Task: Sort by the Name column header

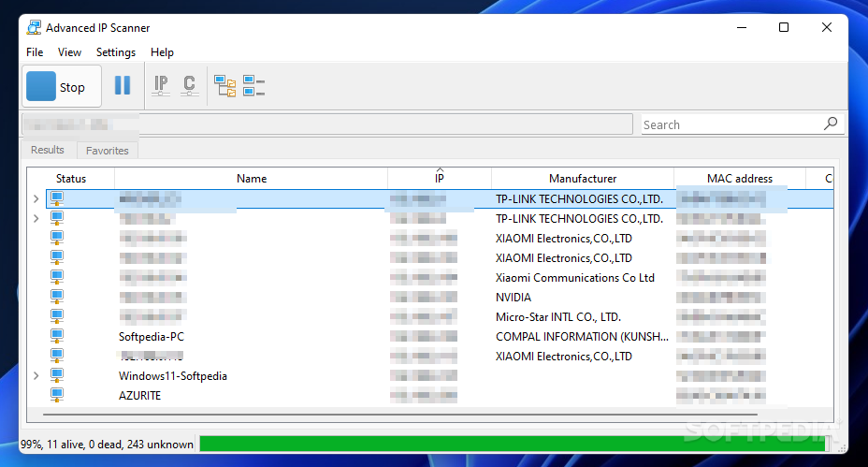Action: click(252, 179)
